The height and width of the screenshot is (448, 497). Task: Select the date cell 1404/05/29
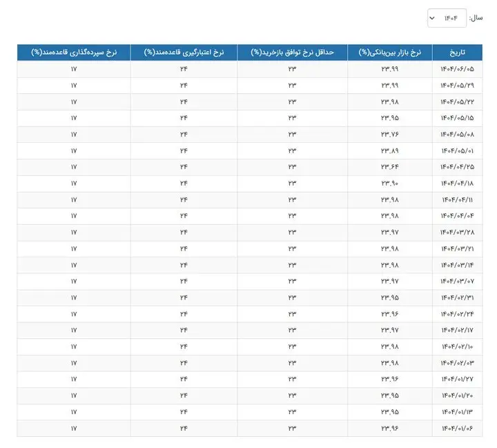(x=457, y=85)
